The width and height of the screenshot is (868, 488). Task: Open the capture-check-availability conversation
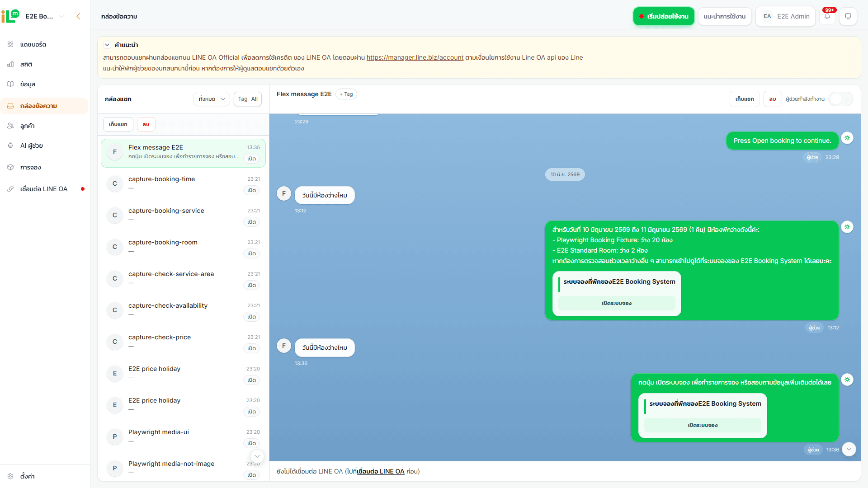pos(183,310)
